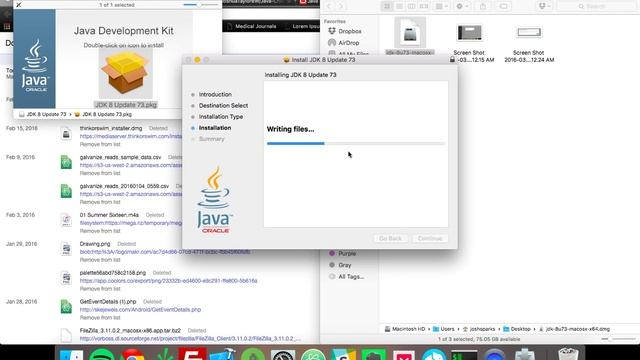The height and width of the screenshot is (360, 640).
Task: Click Continue in the JDK installer
Action: tap(430, 238)
